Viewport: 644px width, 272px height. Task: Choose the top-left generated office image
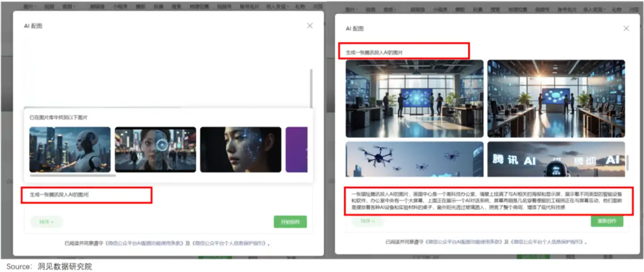pos(415,98)
